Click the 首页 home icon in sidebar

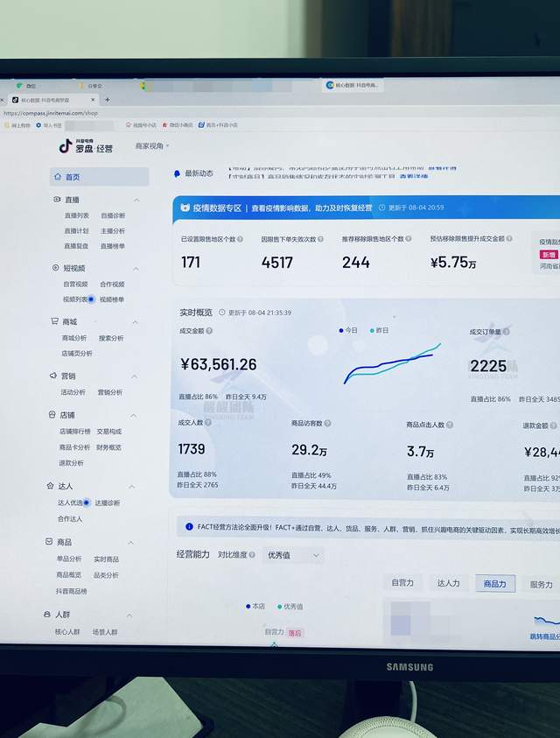[58, 177]
